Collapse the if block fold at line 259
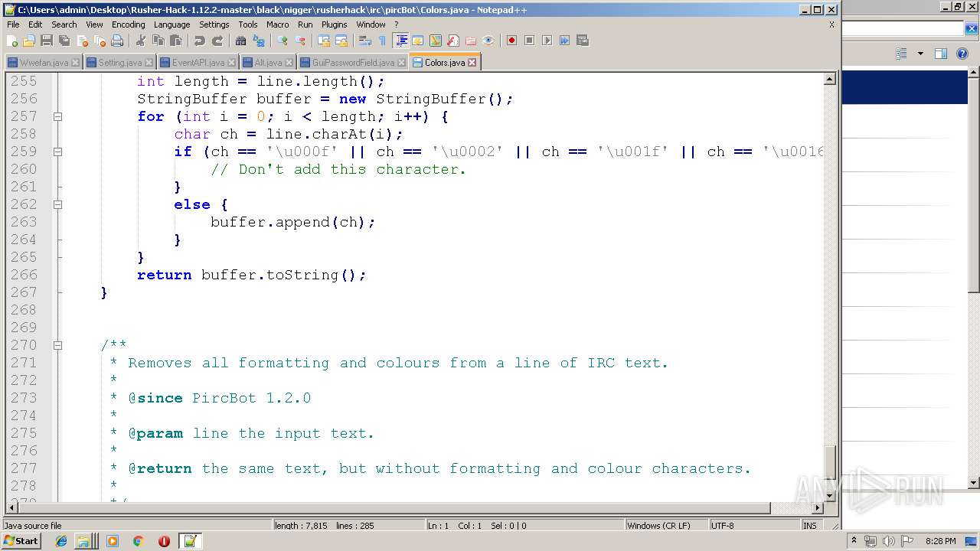Image resolution: width=980 pixels, height=551 pixels. click(57, 152)
